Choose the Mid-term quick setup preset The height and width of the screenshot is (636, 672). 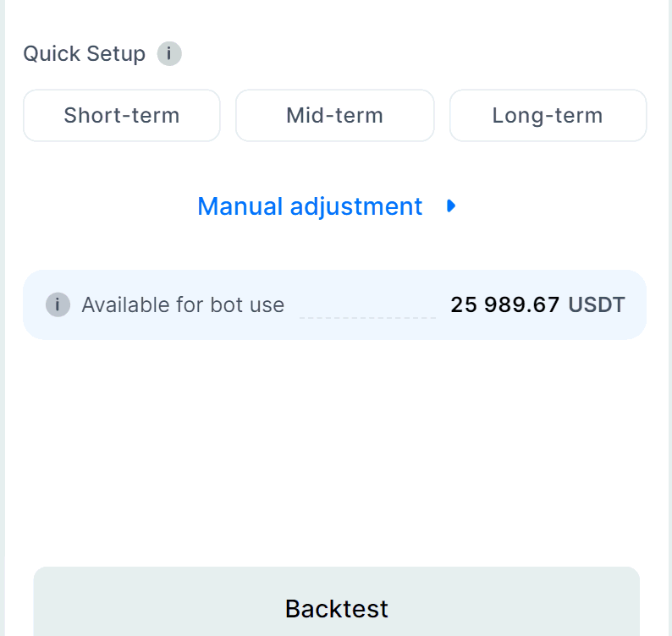tap(334, 116)
